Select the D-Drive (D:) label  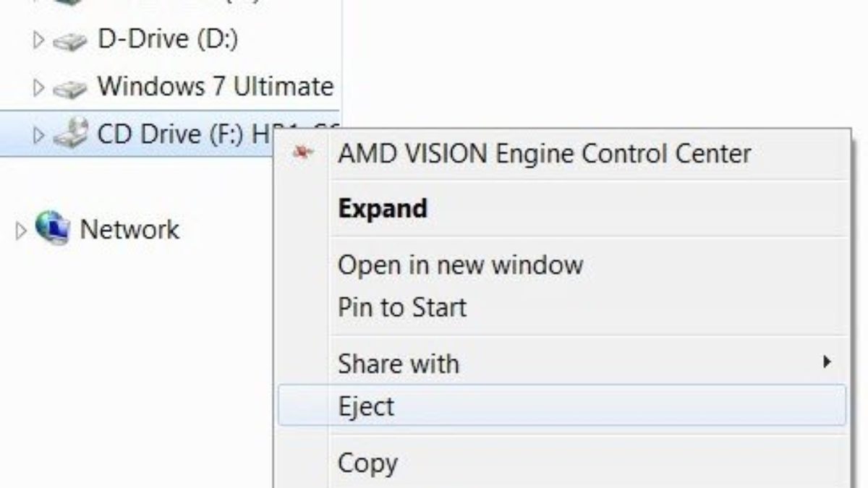coord(167,40)
